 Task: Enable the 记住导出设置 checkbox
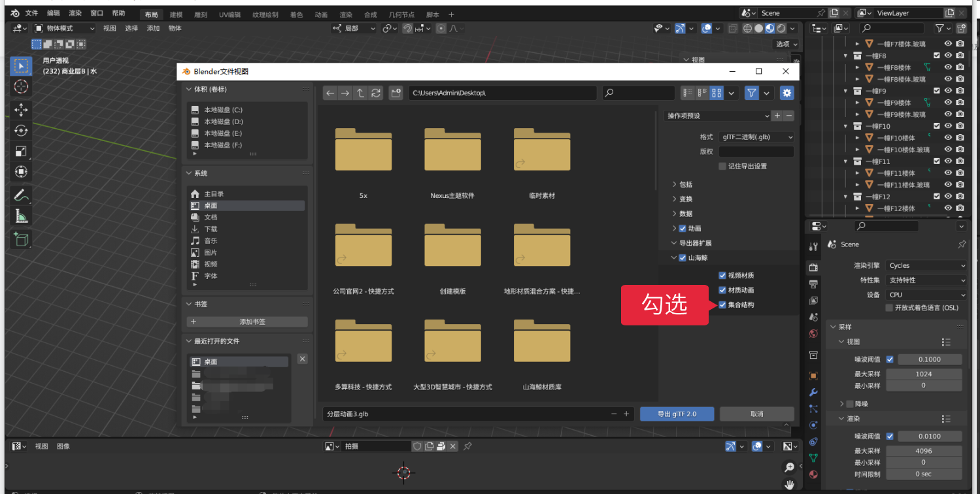point(722,166)
